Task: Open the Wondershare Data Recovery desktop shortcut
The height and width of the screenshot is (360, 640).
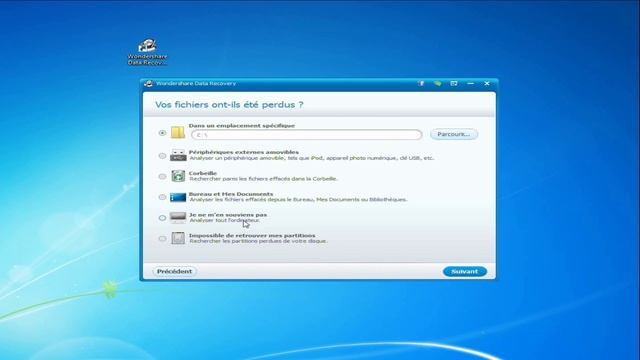Action: tap(147, 52)
